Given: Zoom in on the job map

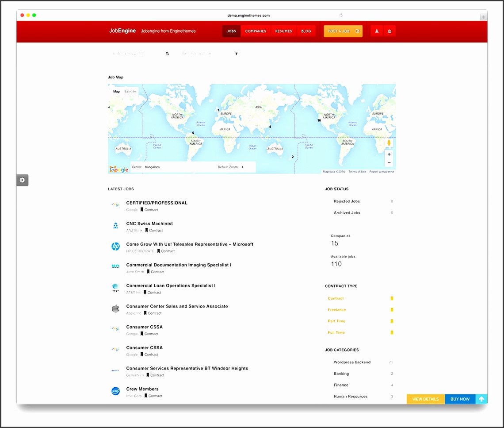Looking at the screenshot, I should pyautogui.click(x=389, y=154).
